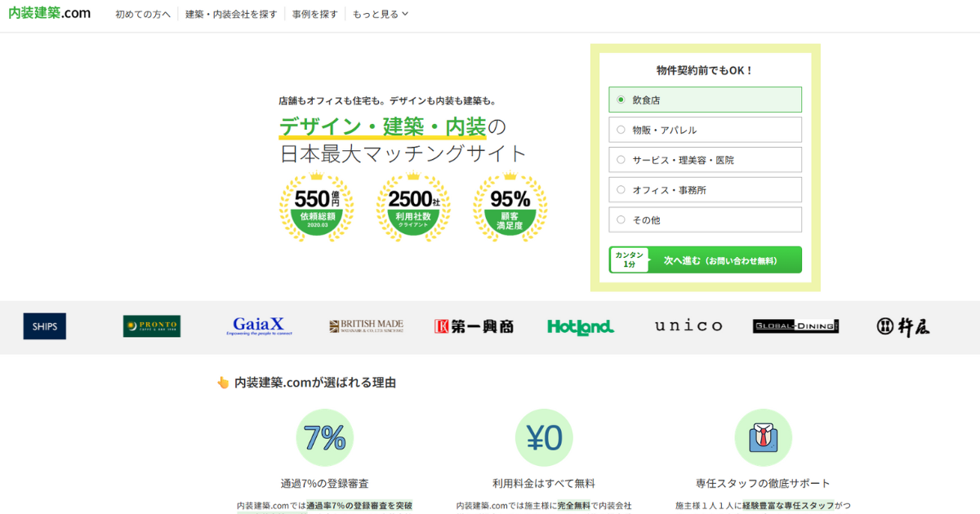
Task: Click the PRONTO logo in the client strip
Action: point(152,326)
